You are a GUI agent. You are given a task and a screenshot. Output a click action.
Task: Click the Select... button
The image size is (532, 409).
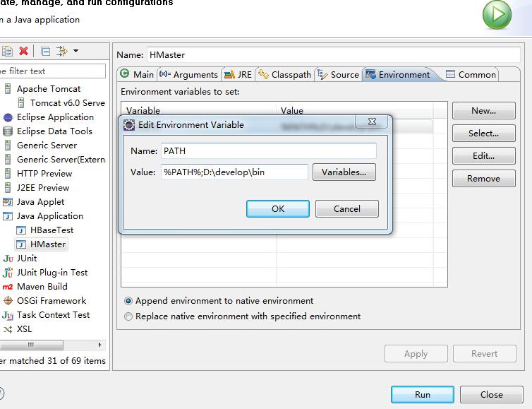pos(484,134)
